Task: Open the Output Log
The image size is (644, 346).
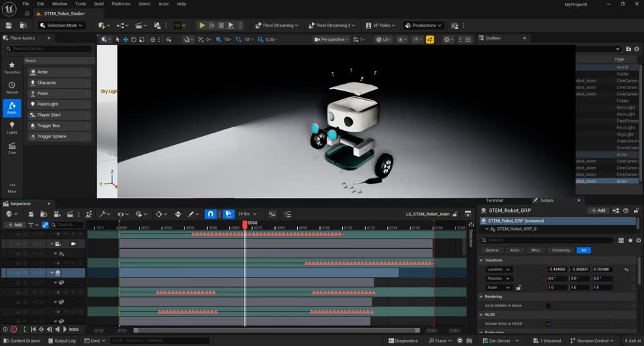Action: click(62, 341)
